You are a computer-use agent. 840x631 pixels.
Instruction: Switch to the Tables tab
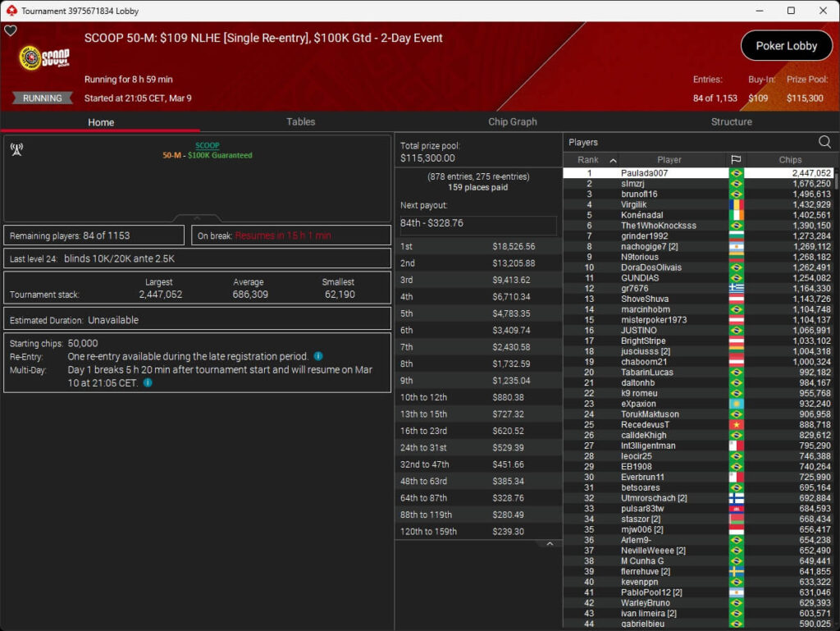coord(300,121)
